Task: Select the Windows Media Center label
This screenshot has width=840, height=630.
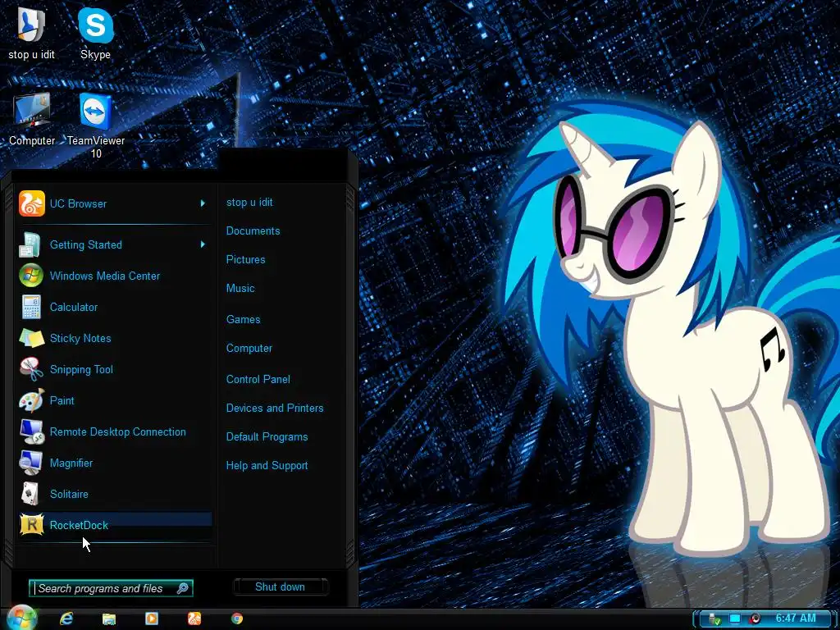Action: tap(105, 276)
